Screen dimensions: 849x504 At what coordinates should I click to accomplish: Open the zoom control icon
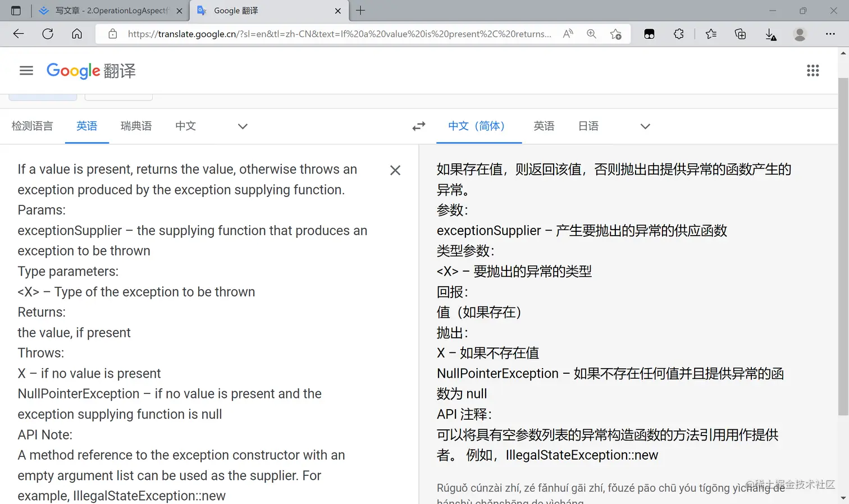(x=592, y=34)
